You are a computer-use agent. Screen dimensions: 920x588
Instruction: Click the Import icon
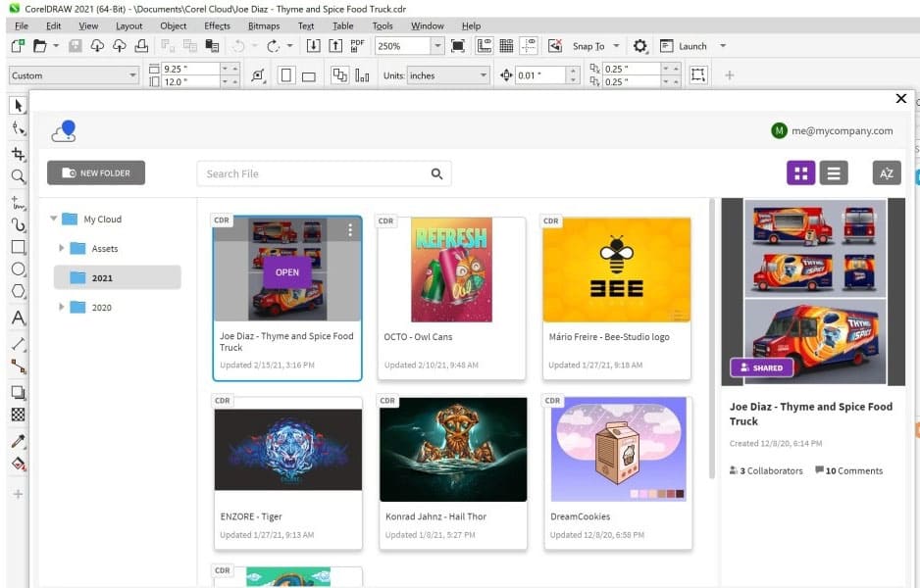tap(313, 46)
